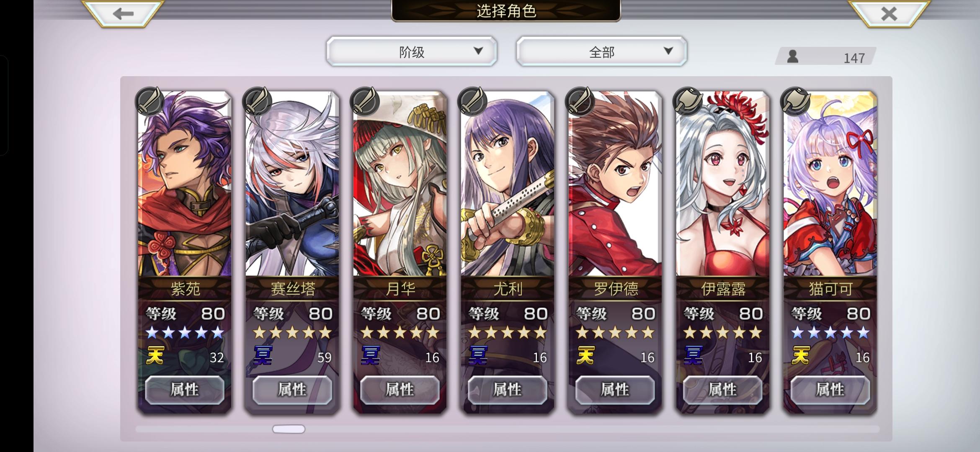980x452 pixels.
Task: Click the axe weapon icon on 猫可可
Action: (795, 101)
